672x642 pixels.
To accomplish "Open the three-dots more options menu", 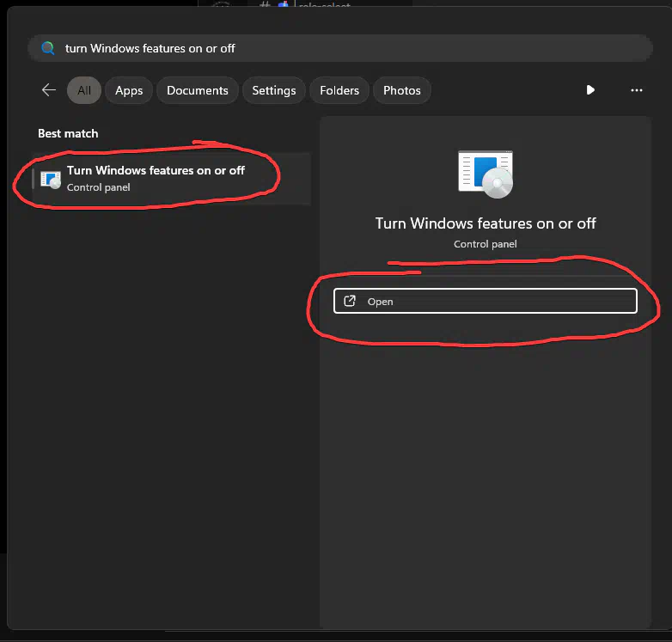I will click(637, 90).
